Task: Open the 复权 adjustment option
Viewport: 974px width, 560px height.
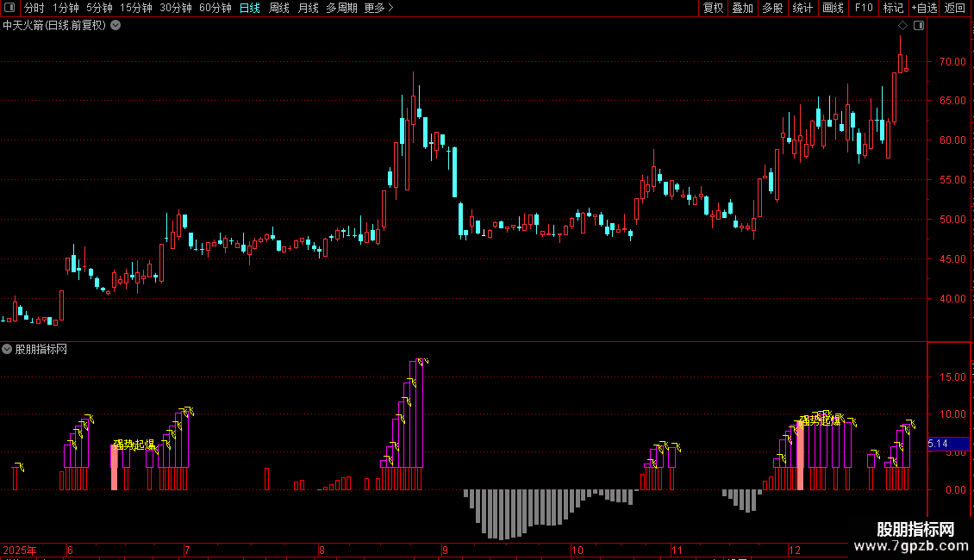Action: [x=713, y=8]
